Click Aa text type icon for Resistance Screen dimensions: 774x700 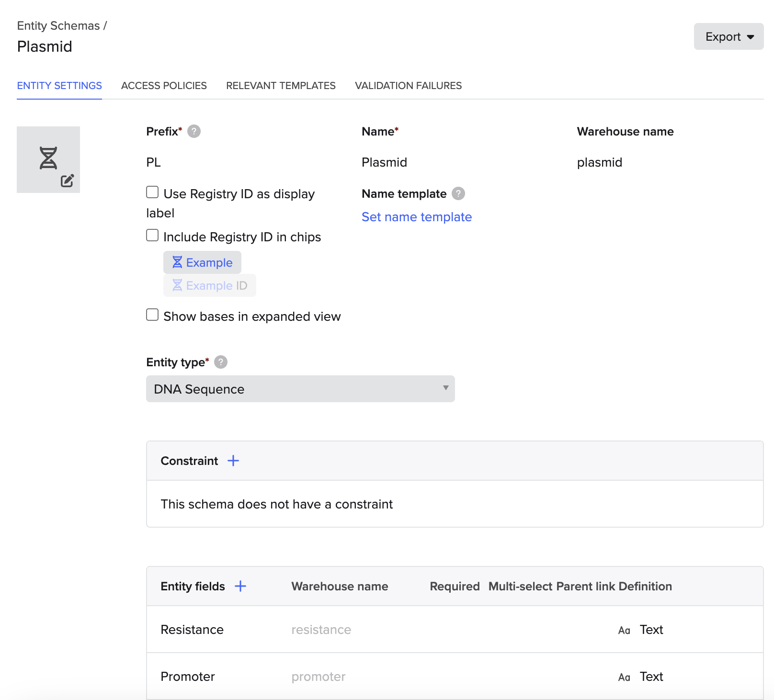(x=624, y=630)
